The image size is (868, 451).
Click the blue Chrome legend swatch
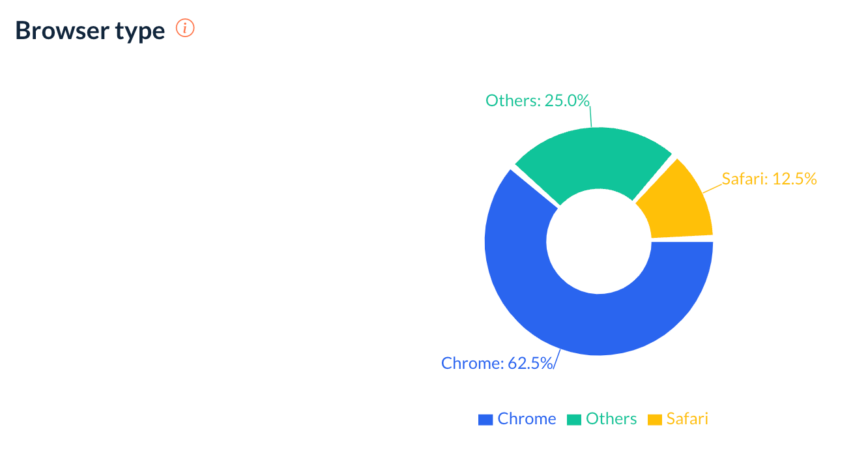(x=485, y=420)
